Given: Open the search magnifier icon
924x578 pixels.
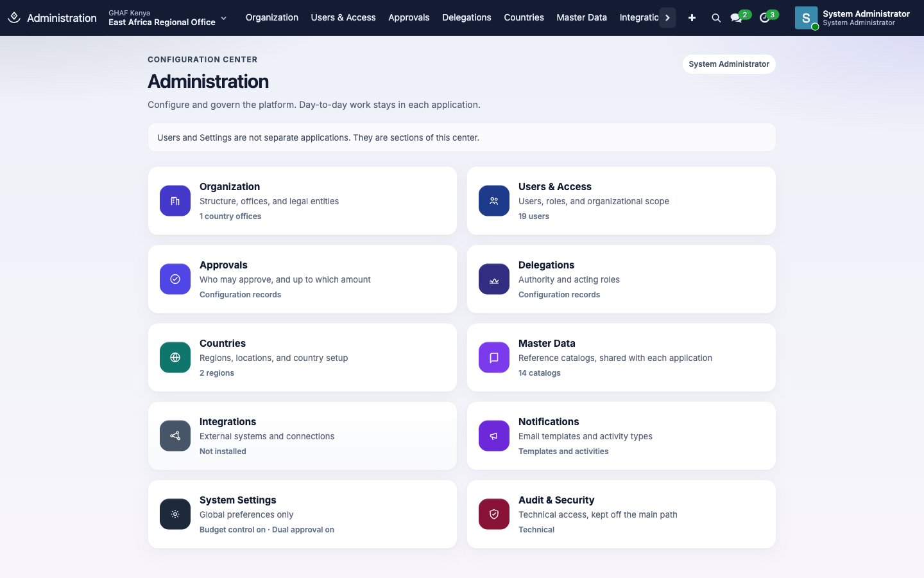Looking at the screenshot, I should pyautogui.click(x=716, y=18).
